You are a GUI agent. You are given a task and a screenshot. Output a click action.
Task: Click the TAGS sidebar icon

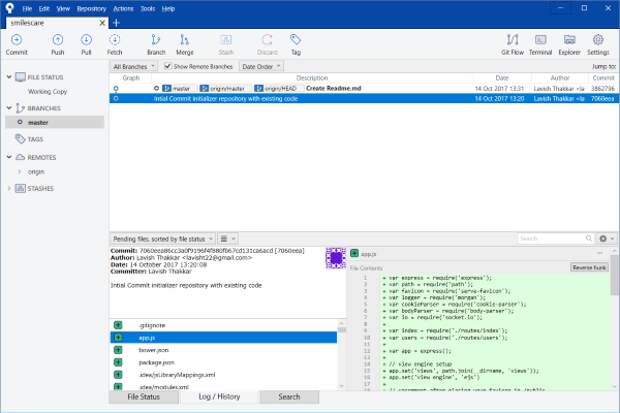[20, 139]
